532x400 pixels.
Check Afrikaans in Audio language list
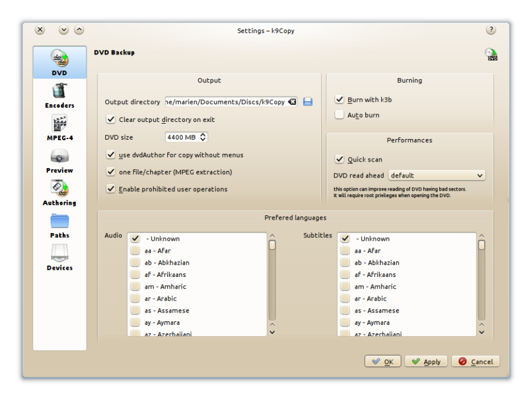tap(135, 274)
